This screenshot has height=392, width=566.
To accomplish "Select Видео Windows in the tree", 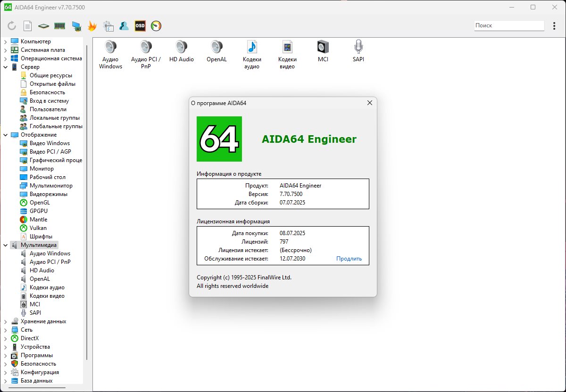I will pos(50,143).
